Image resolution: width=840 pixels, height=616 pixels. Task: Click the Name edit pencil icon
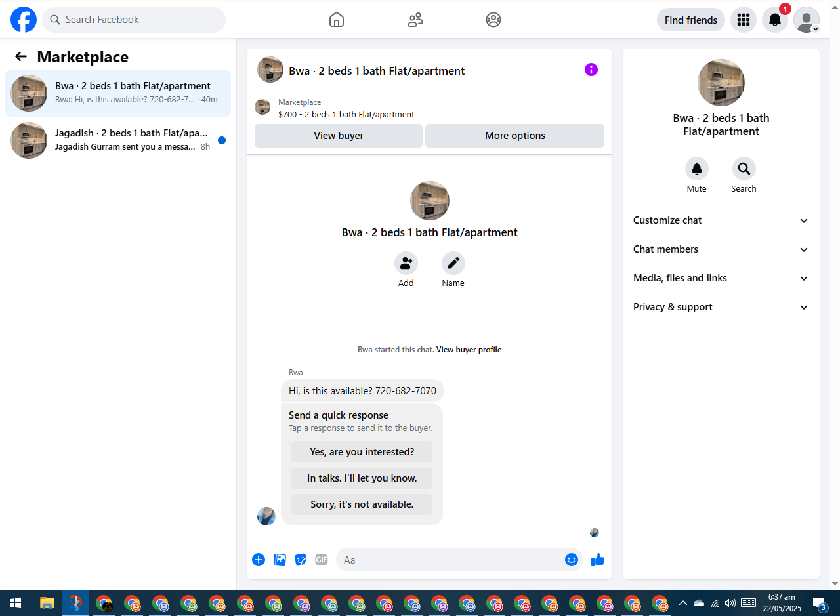[x=453, y=263]
